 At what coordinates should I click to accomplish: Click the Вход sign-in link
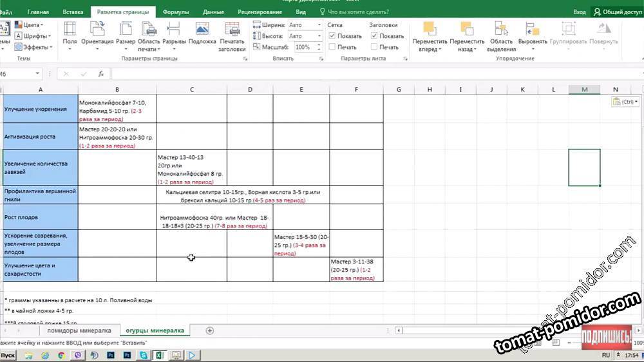[580, 12]
